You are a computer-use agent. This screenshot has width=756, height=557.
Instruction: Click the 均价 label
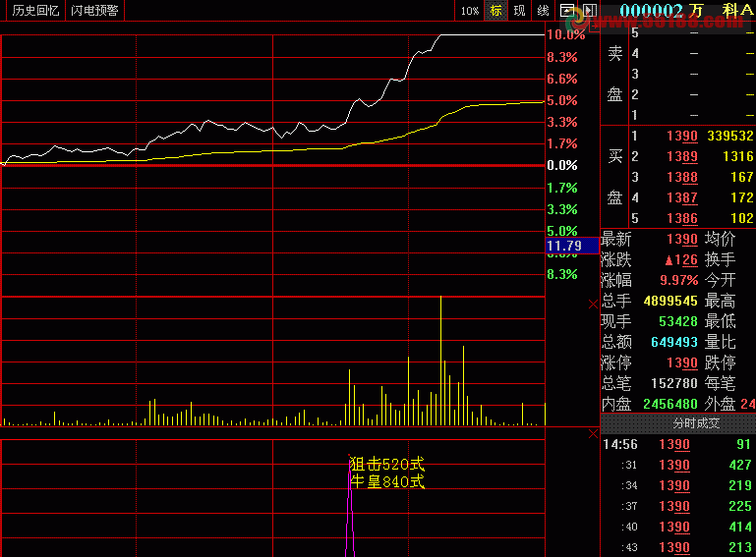pyautogui.click(x=720, y=239)
